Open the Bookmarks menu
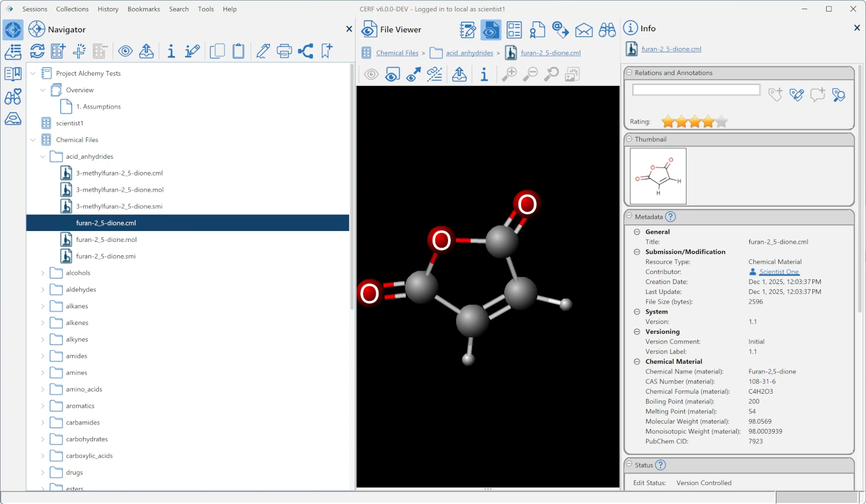The image size is (866, 504). pyautogui.click(x=144, y=9)
